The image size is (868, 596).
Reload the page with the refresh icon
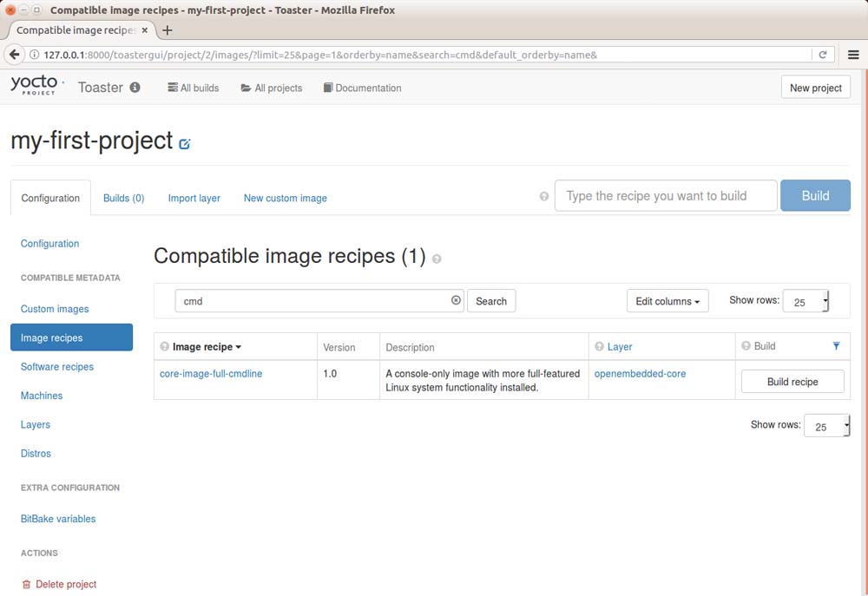click(x=822, y=55)
